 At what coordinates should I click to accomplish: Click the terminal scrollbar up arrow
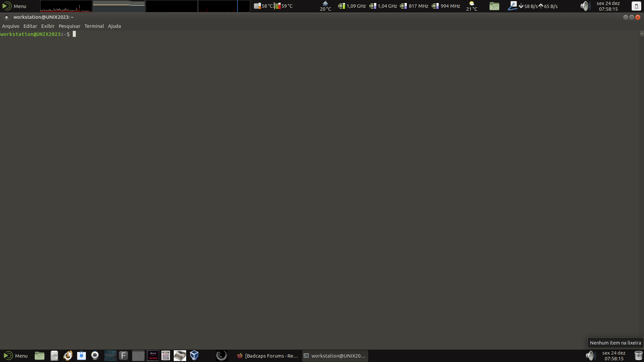[x=641, y=33]
